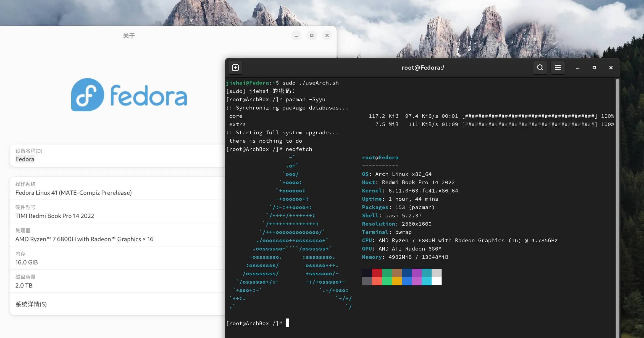The image size is (644, 338).
Task: Minimize the About window
Action: (x=296, y=36)
